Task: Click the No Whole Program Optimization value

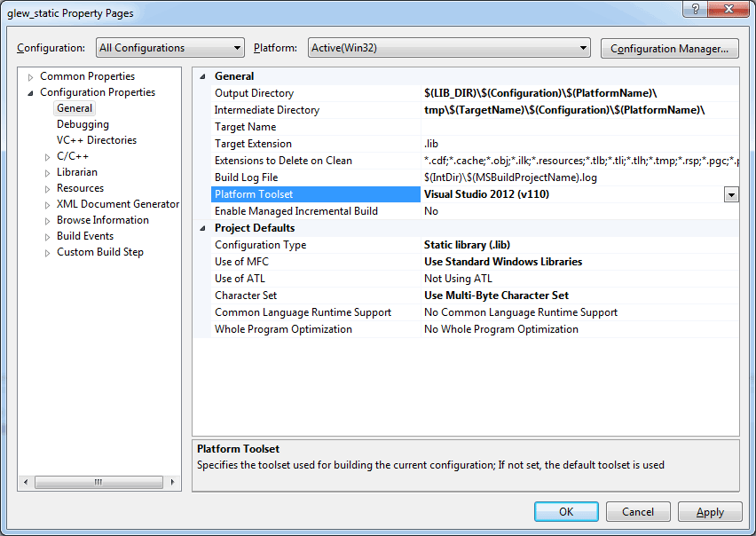Action: [501, 329]
